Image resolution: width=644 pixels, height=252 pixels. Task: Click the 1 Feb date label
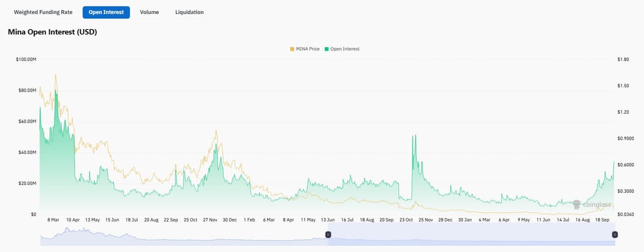pos(249,220)
